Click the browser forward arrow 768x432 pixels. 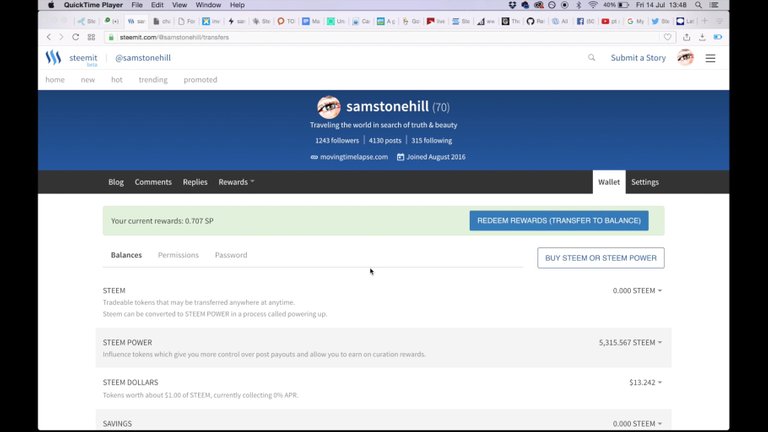point(61,37)
